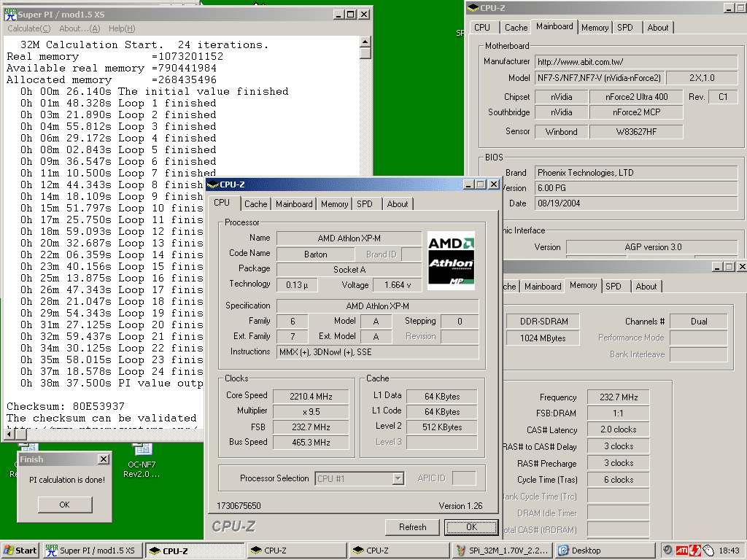
Task: Click the Super PI vertical scrollbar up arrow
Action: pos(365,41)
